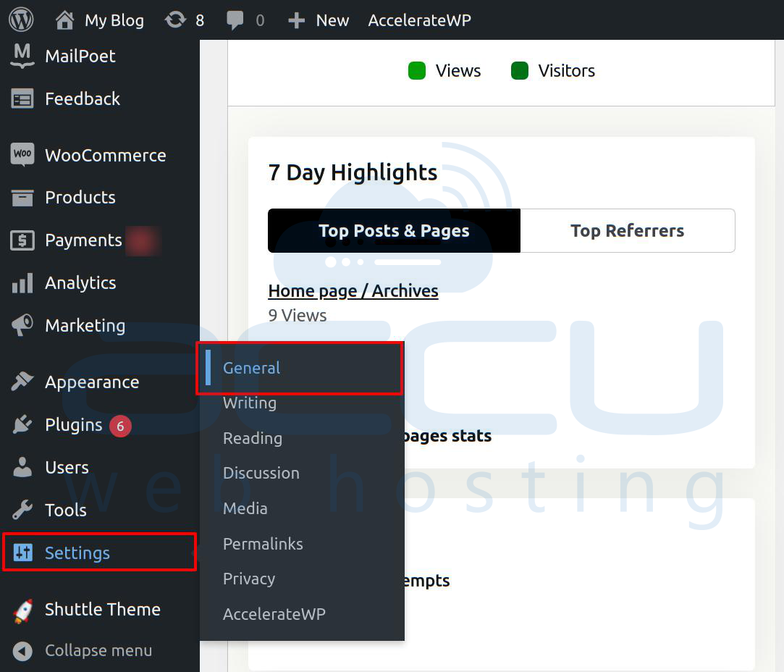Click the comments count 0
Viewport: 784px width, 672px height.
pos(260,20)
